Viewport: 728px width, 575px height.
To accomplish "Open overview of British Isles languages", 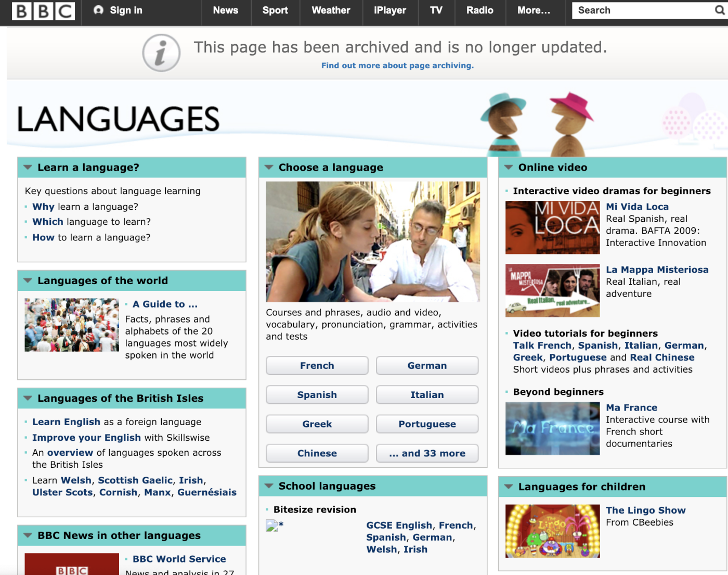I will point(70,453).
